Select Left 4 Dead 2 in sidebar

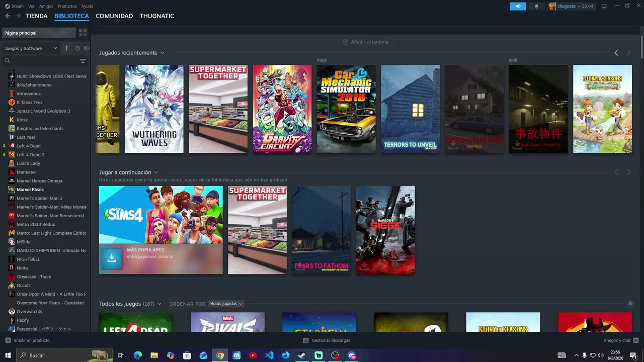coord(31,155)
